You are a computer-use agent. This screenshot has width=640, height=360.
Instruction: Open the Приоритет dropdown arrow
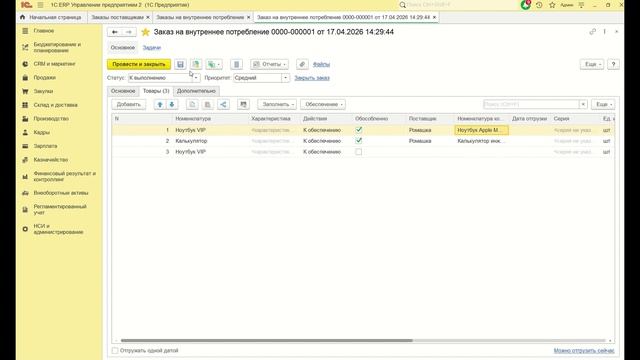pyautogui.click(x=285, y=78)
